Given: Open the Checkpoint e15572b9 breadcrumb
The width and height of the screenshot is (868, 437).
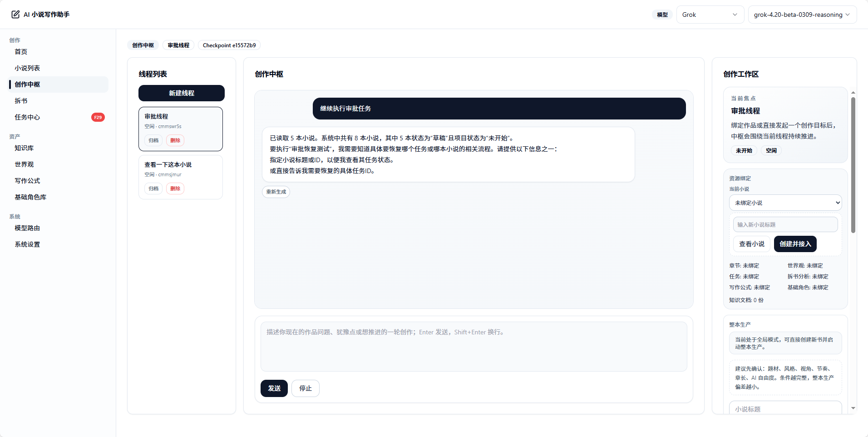Looking at the screenshot, I should coord(229,45).
